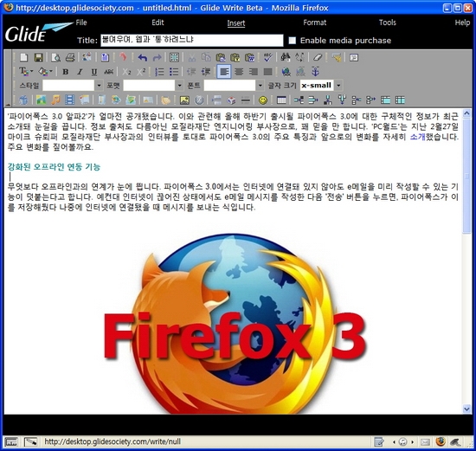Print the document
The image size is (476, 451).
point(70,57)
